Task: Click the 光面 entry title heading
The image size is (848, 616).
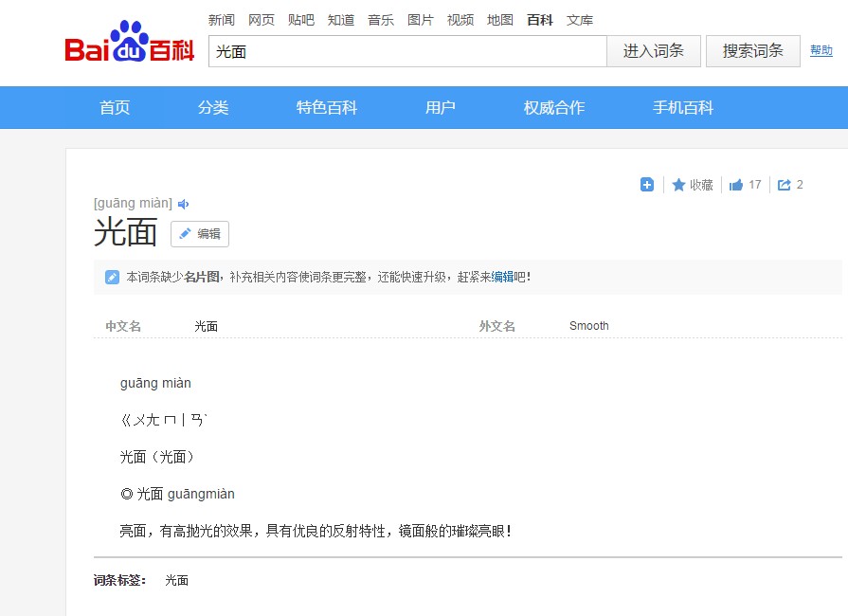Action: coord(125,232)
